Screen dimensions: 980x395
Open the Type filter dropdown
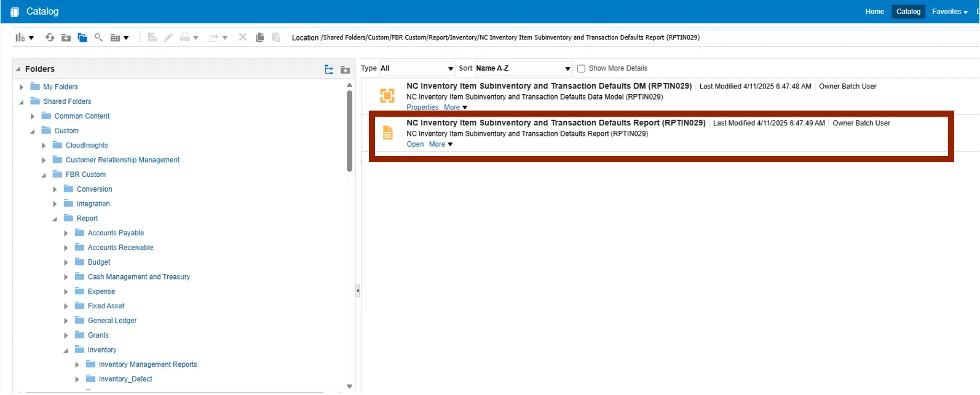tap(417, 68)
